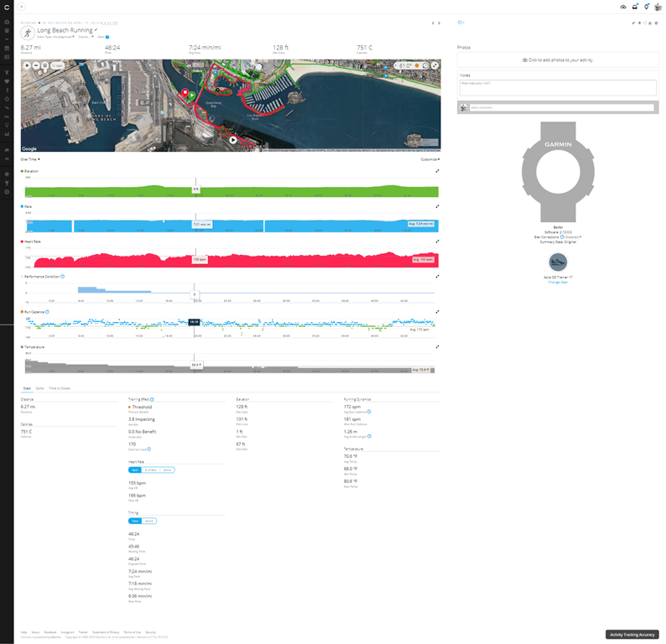
Task: Open the Course dropdown
Action: pyautogui.click(x=86, y=37)
